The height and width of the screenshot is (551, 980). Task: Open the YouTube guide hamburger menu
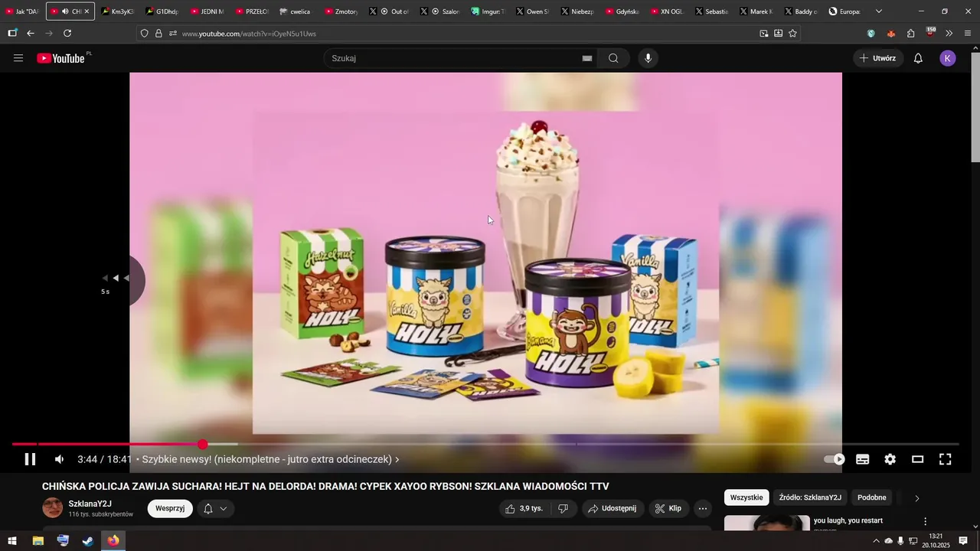coord(18,58)
